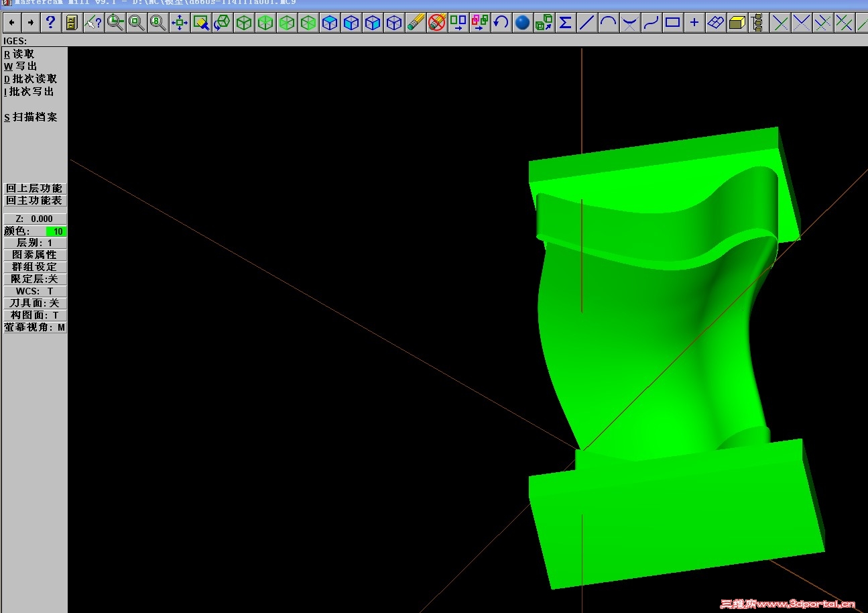Screen dimensions: 868x613
Task: Select the rectangle drawing tool
Action: pyautogui.click(x=672, y=23)
